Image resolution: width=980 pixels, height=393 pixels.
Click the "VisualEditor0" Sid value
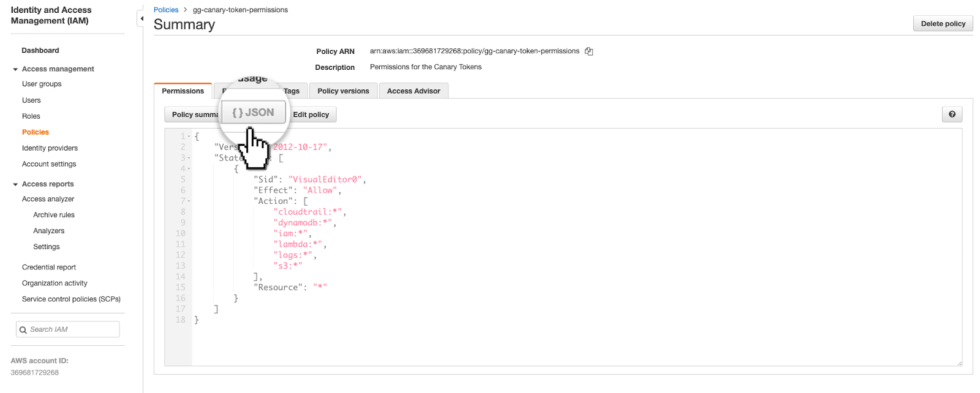click(x=325, y=179)
